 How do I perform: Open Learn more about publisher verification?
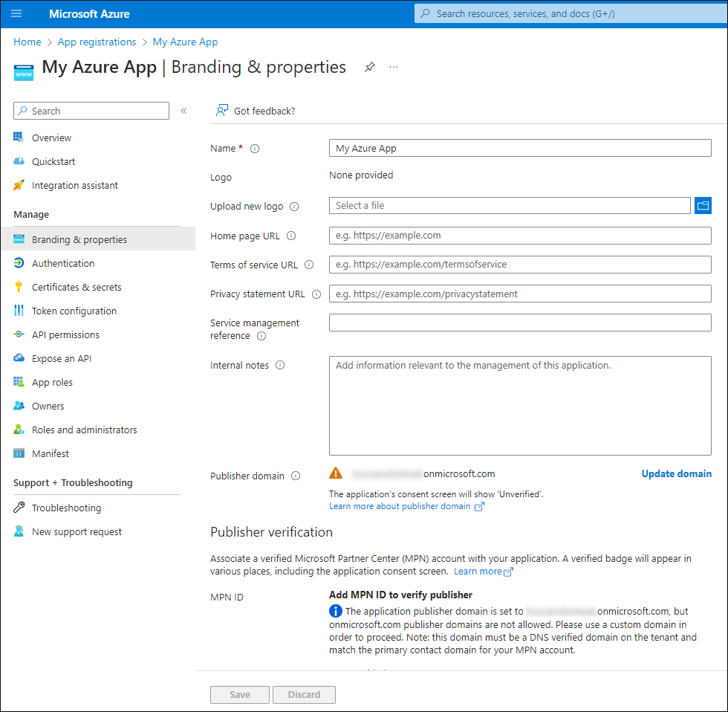(x=484, y=572)
